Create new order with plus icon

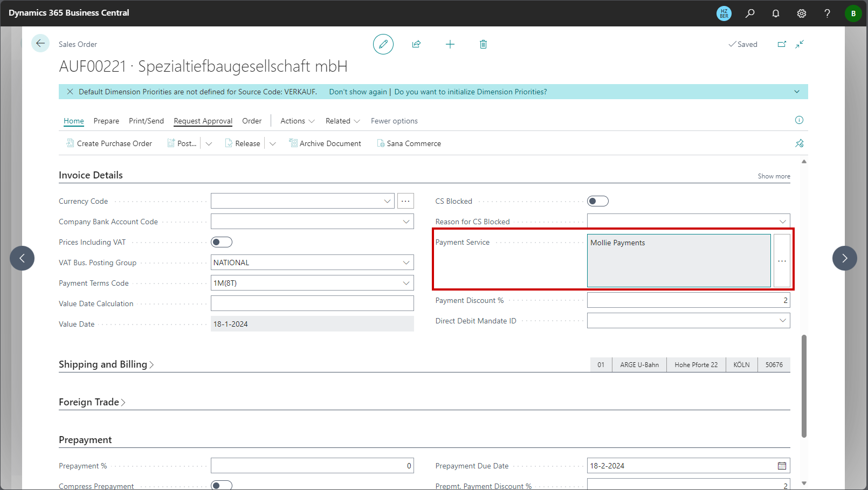click(450, 44)
